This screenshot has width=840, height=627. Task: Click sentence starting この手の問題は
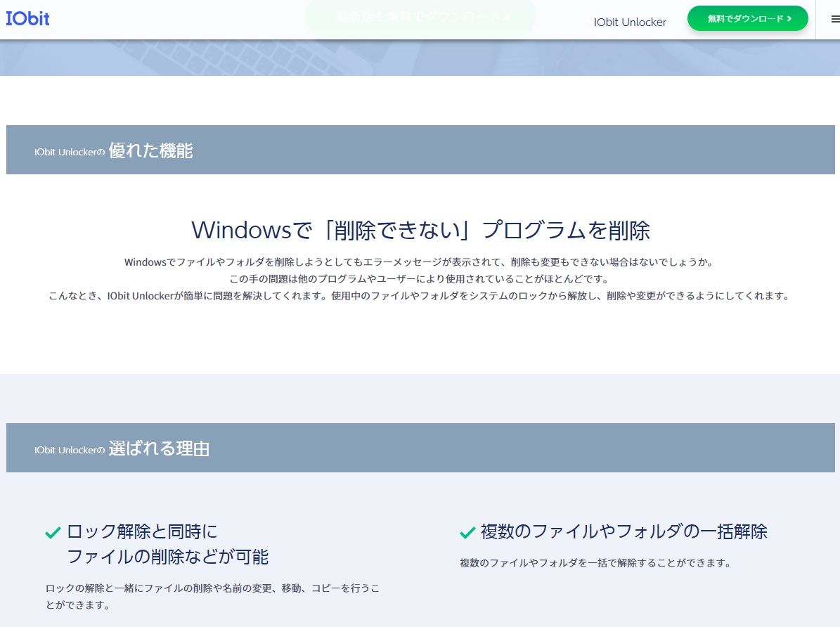(x=419, y=279)
